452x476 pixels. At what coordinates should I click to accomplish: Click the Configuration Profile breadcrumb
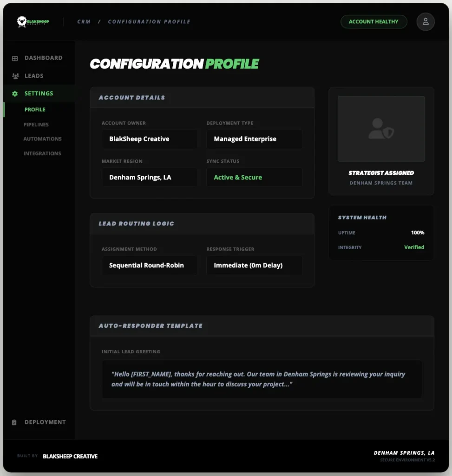(149, 21)
